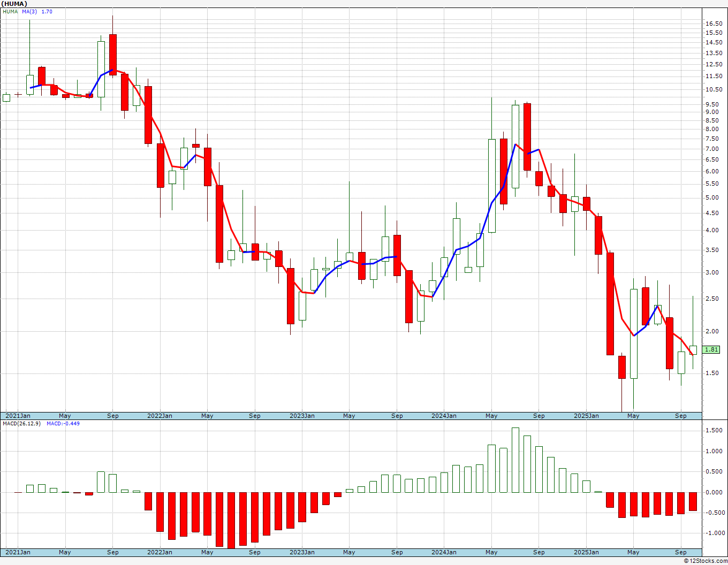728x565 pixels.
Task: Click the MA(3) indicator label
Action: [x=30, y=11]
